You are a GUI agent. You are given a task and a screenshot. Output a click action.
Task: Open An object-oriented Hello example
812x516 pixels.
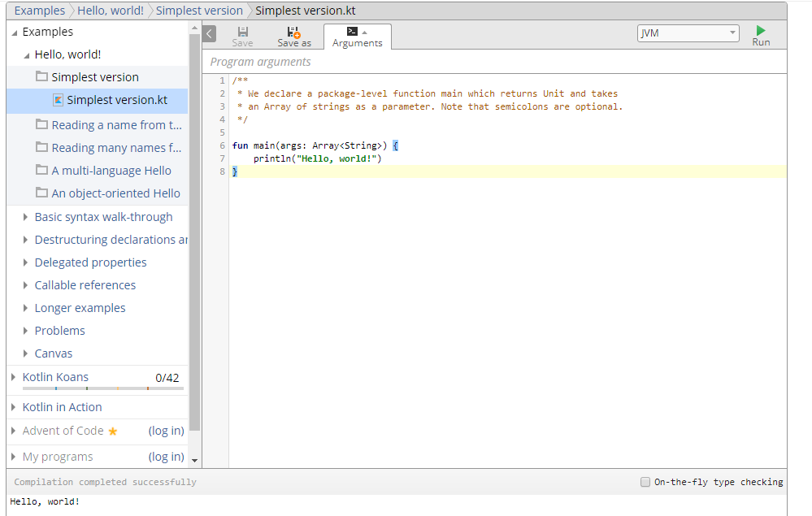click(x=116, y=193)
